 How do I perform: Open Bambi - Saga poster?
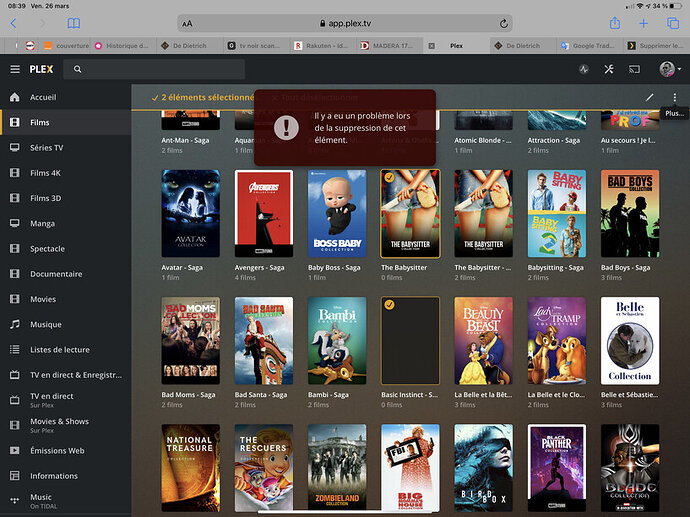[337, 341]
